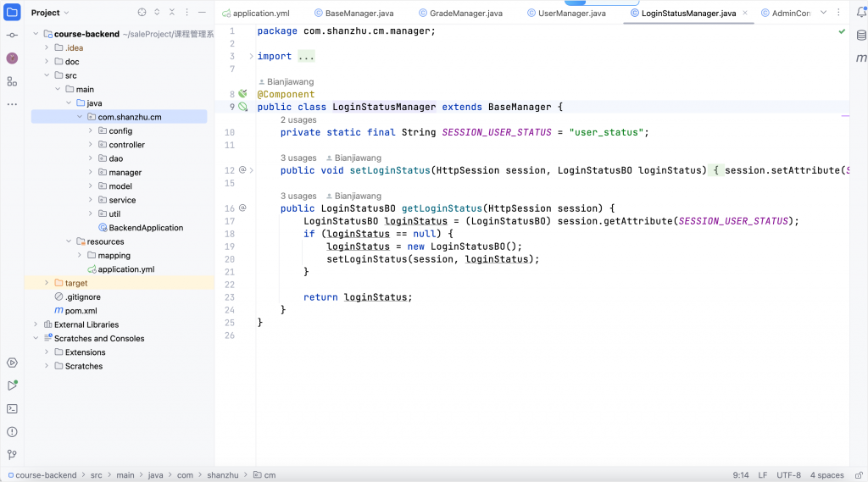
Task: Open the Structure tool window
Action: 12,81
